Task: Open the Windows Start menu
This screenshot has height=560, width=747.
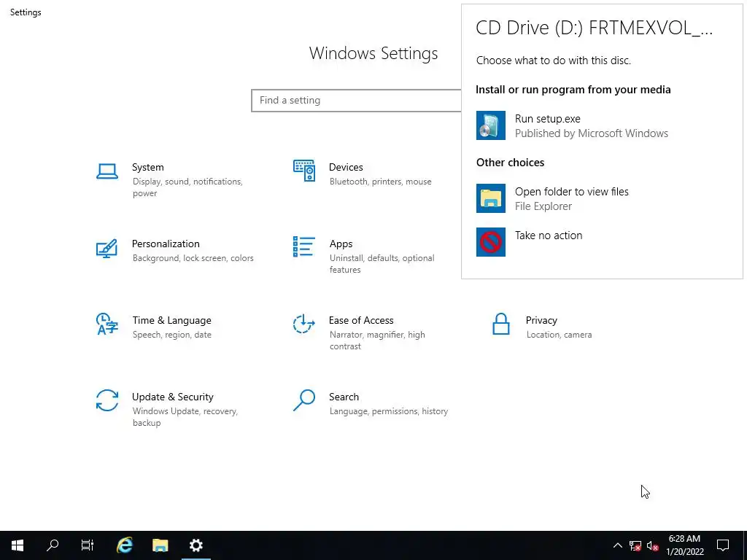Action: click(18, 545)
